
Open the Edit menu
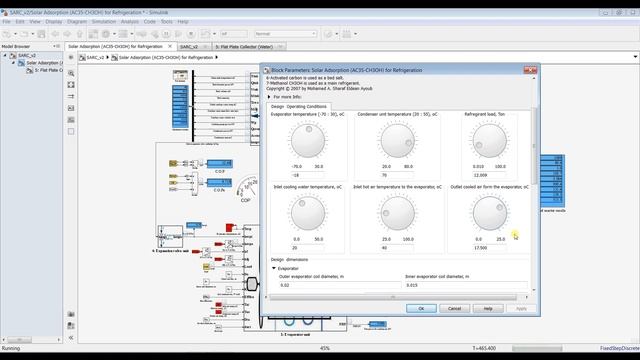click(20, 22)
